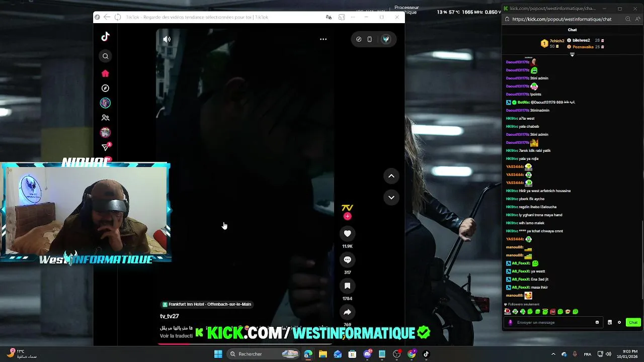Click the TikTok coin icon in top pill
The image size is (644, 362).
click(x=359, y=39)
